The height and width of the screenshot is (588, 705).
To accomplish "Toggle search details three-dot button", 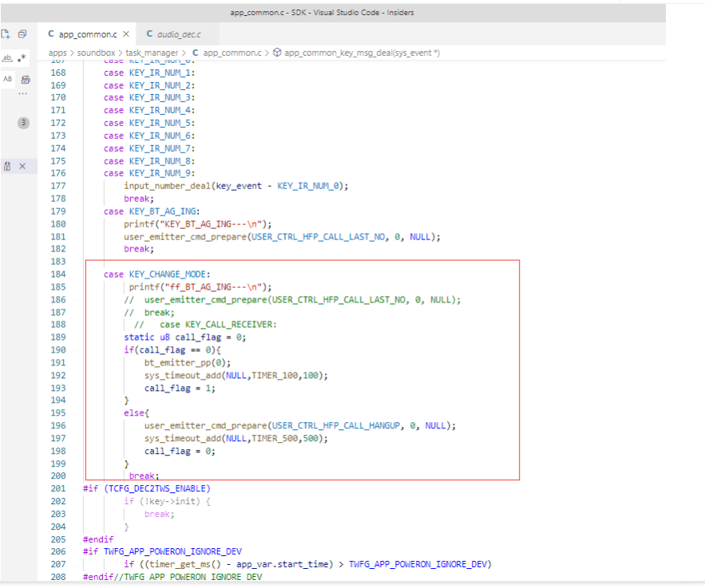I will pos(23,94).
